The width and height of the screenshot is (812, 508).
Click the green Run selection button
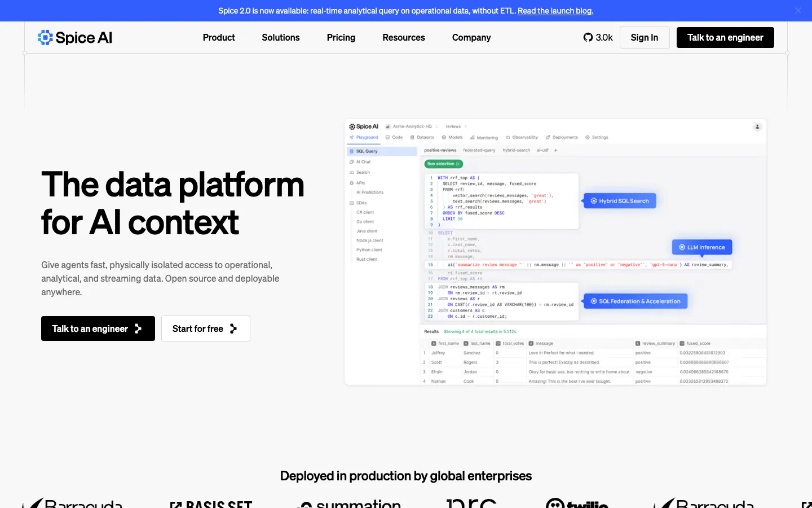coord(443,164)
